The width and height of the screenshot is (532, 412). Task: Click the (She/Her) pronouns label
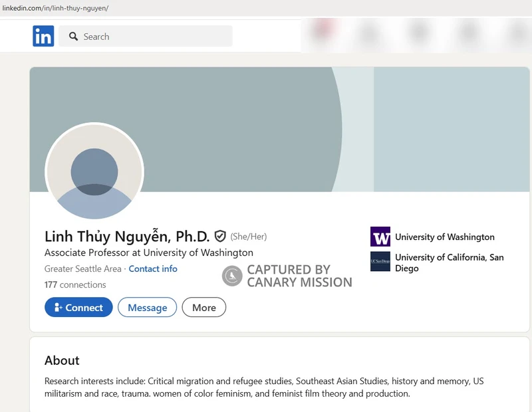(x=249, y=237)
